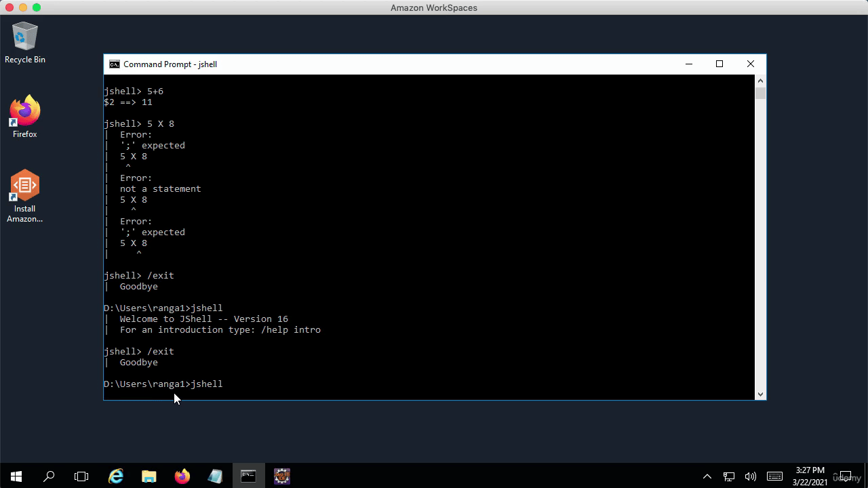Open Firefox from the taskbar

pos(182,476)
